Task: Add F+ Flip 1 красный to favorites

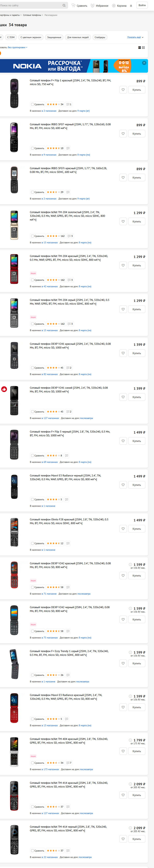Action: tap(123, 90)
